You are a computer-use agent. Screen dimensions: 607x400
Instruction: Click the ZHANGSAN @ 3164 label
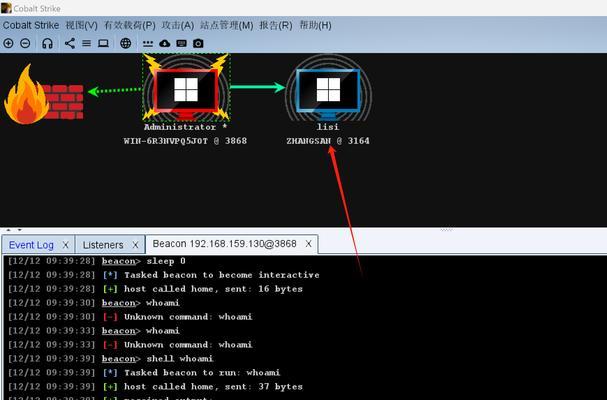click(x=328, y=141)
